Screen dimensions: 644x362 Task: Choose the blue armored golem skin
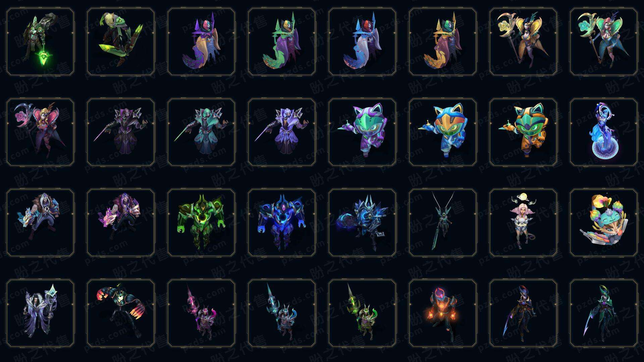[282, 223]
